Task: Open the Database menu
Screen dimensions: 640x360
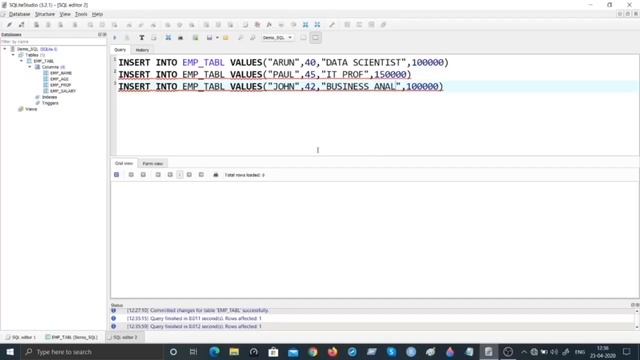Action: point(19,14)
